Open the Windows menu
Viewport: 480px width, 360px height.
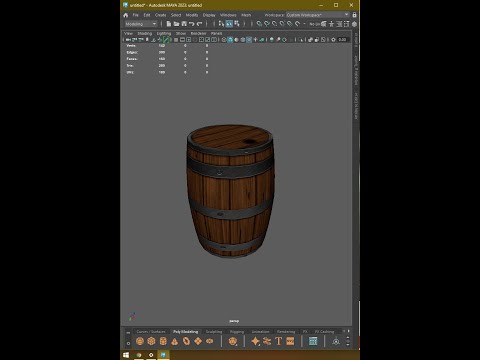pos(228,15)
